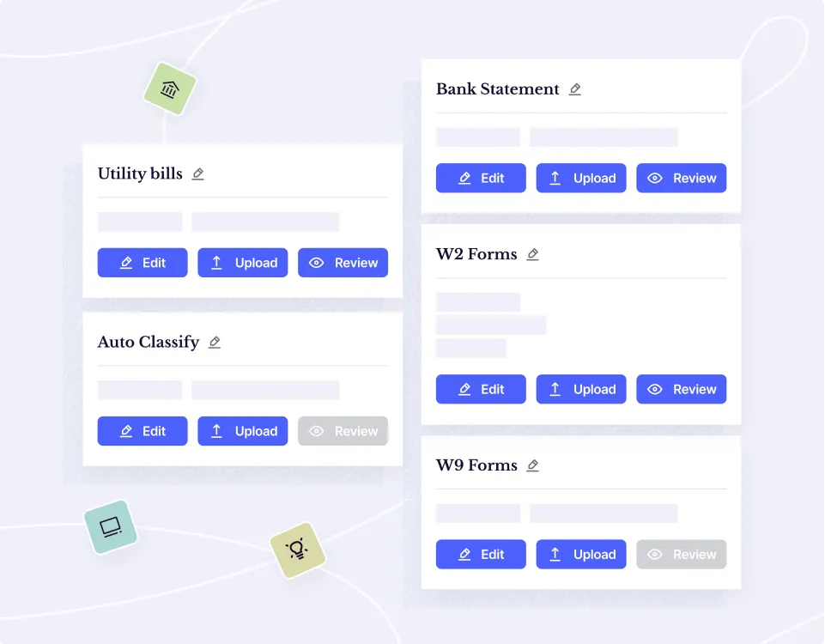This screenshot has height=644, width=825.
Task: Click the pencil icon beside Bank Statement title
Action: point(575,89)
